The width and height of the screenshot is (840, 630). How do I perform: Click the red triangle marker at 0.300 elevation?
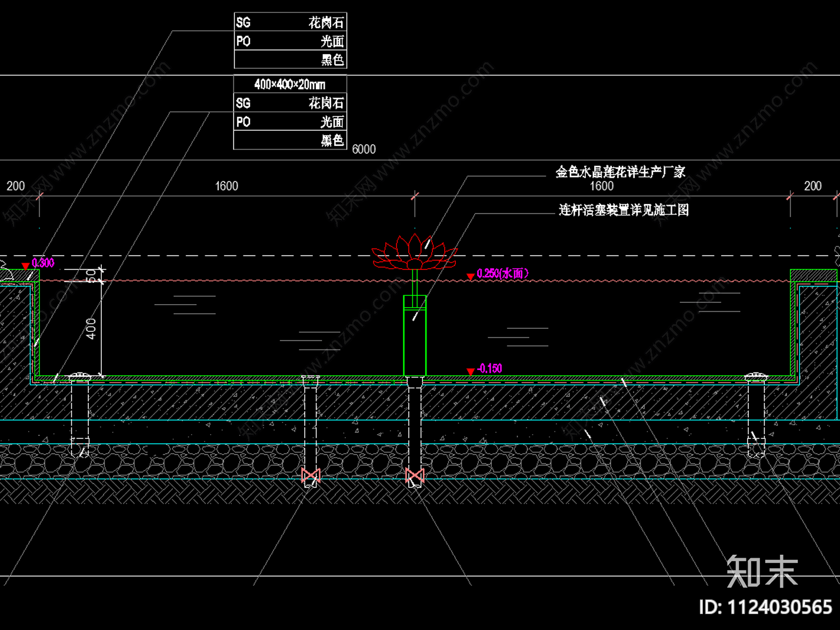point(25,266)
